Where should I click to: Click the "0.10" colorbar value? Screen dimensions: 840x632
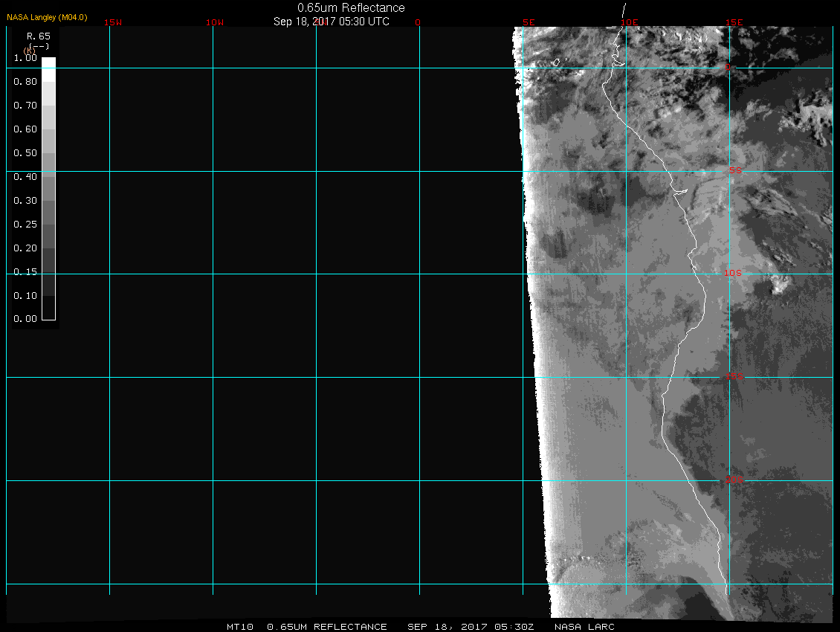25,295
